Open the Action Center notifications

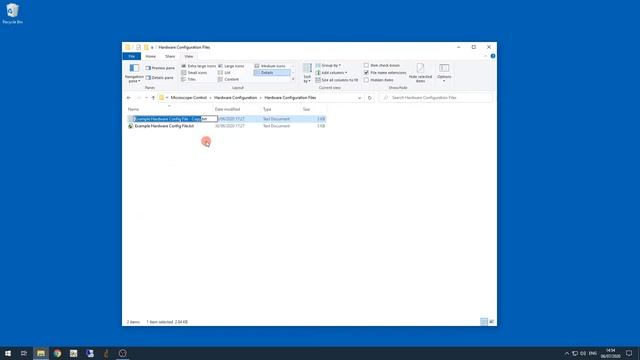click(629, 353)
